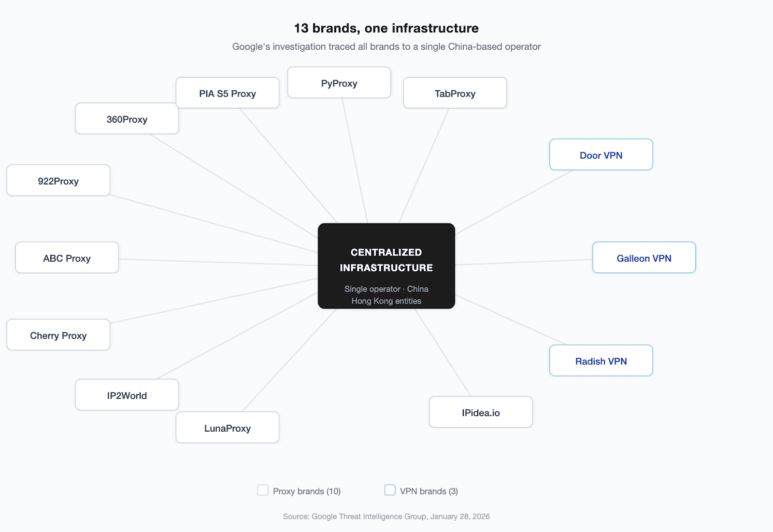
Task: Click the Centralized Infrastructure center box
Action: pos(386,266)
